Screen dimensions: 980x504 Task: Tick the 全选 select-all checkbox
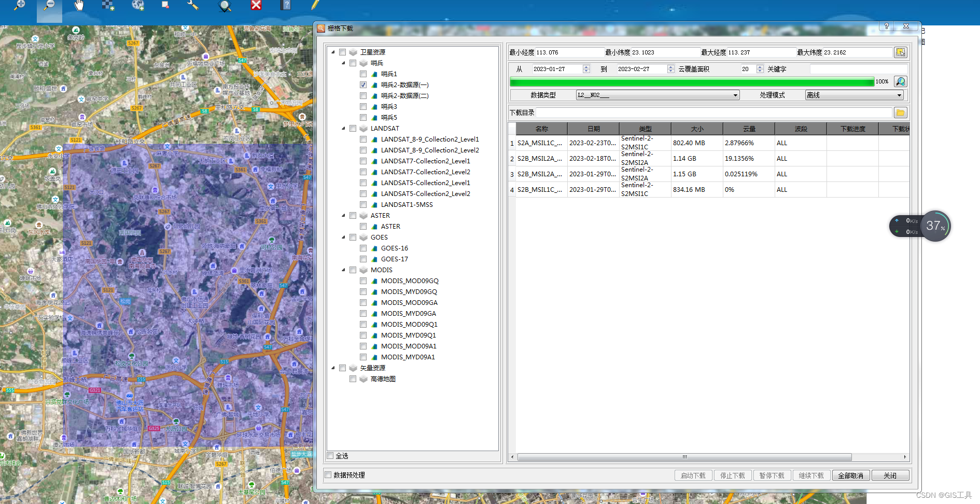(x=330, y=456)
